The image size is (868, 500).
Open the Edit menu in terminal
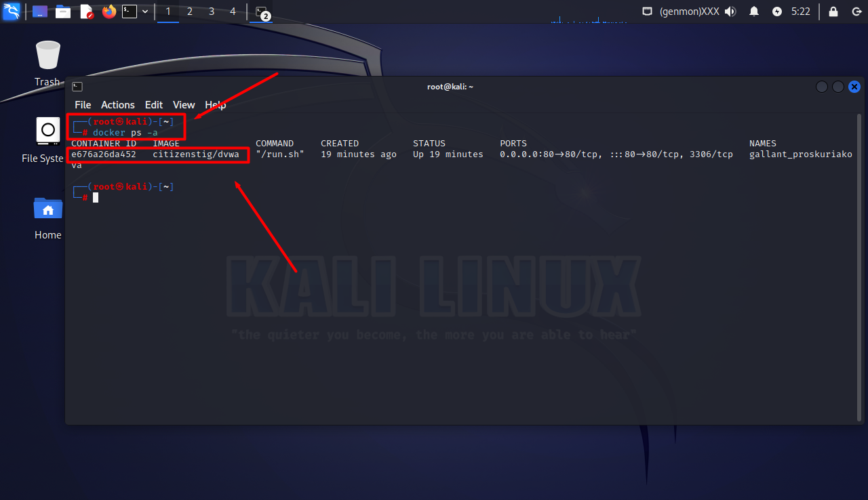pyautogui.click(x=154, y=105)
